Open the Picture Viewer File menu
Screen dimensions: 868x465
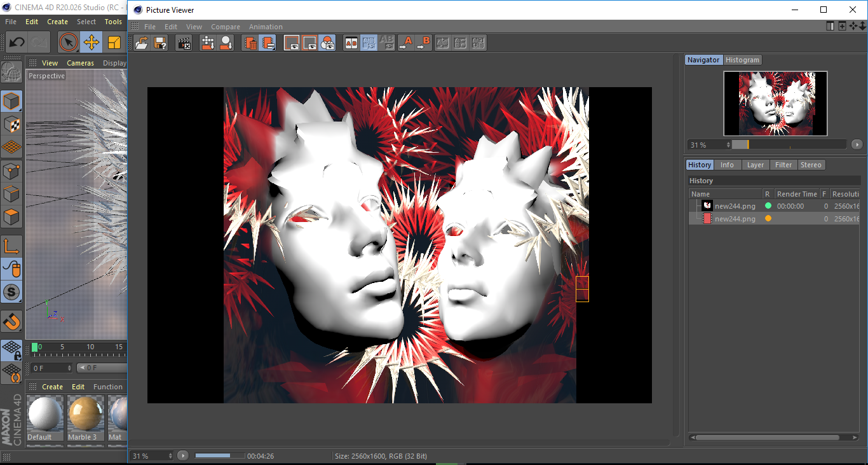(150, 27)
